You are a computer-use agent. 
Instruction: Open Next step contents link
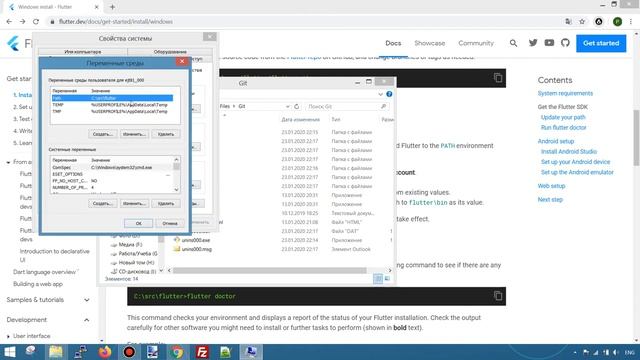[x=550, y=200]
